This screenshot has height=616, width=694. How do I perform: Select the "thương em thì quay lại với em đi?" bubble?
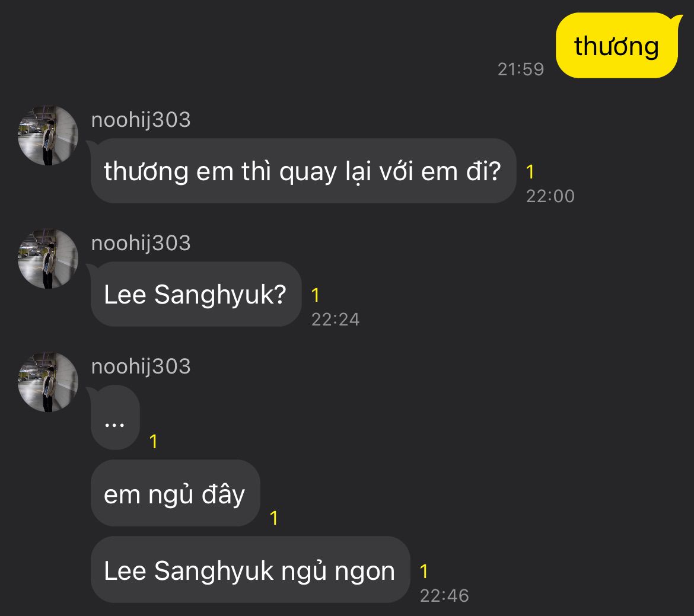[x=303, y=171]
